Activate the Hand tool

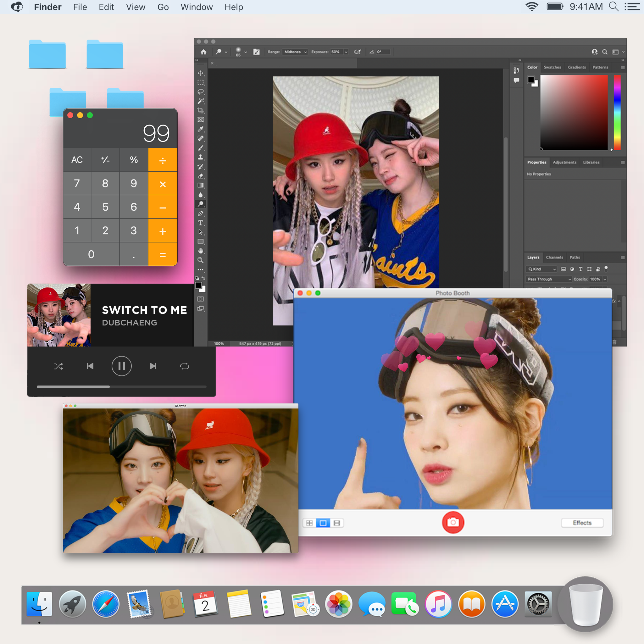tap(200, 251)
